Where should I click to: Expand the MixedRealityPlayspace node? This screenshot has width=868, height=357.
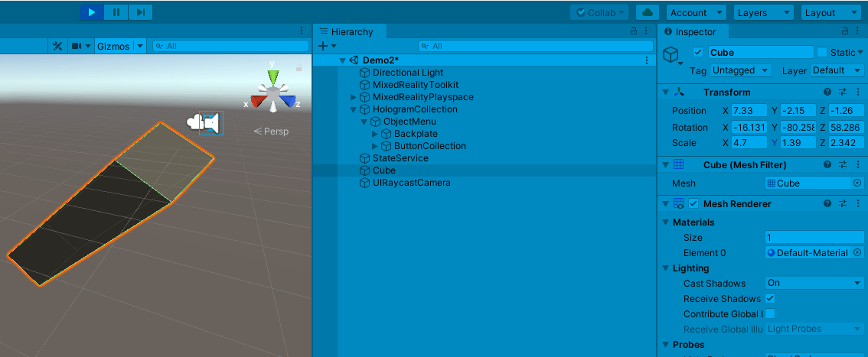pos(354,97)
